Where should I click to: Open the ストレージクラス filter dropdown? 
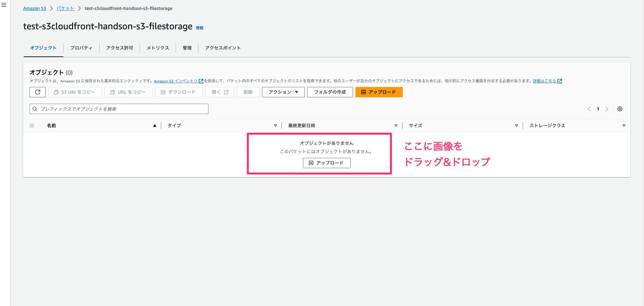(x=624, y=126)
